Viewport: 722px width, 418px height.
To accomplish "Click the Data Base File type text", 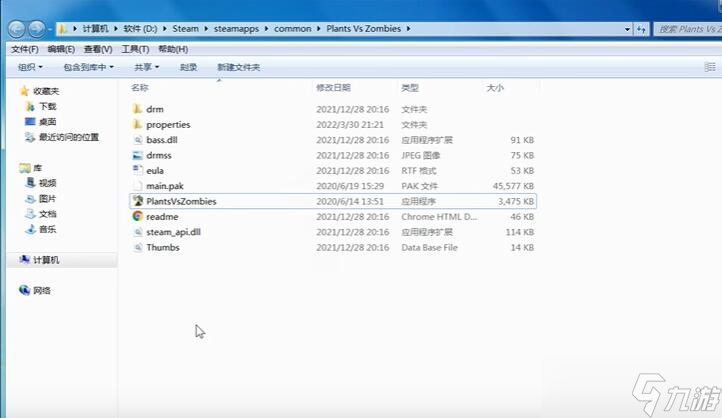I will [x=430, y=247].
